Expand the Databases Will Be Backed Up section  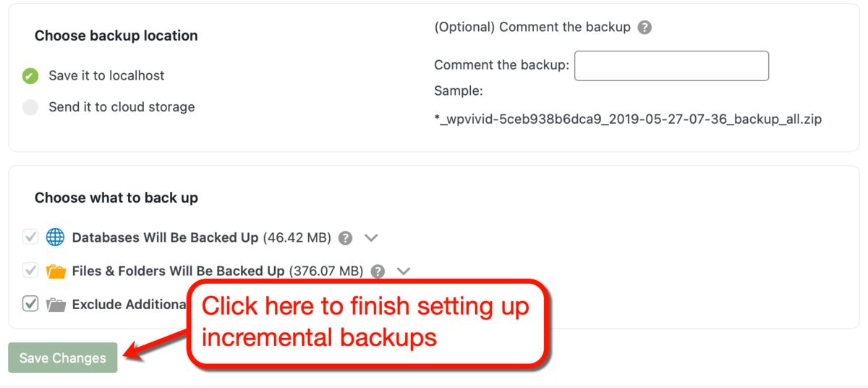point(371,237)
